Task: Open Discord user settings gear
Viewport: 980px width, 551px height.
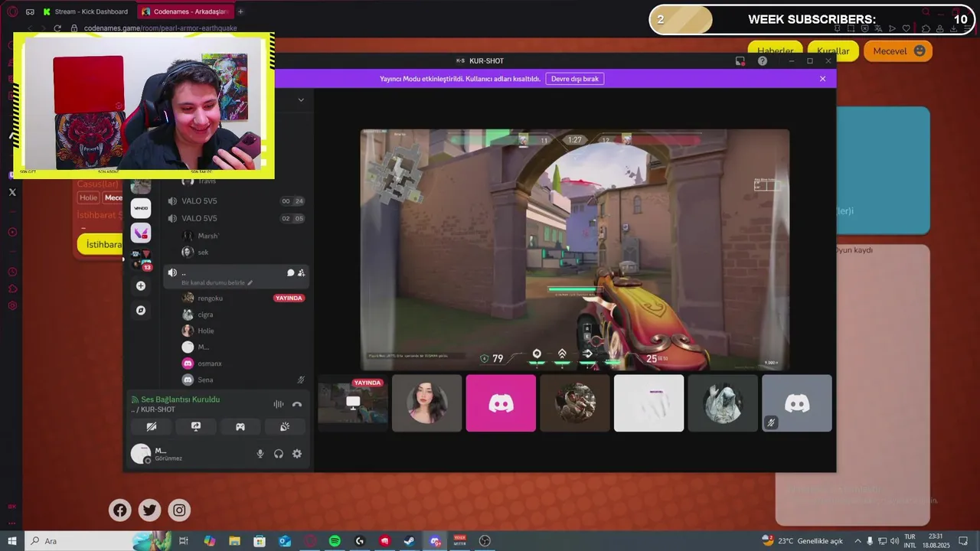Action: pyautogui.click(x=297, y=454)
